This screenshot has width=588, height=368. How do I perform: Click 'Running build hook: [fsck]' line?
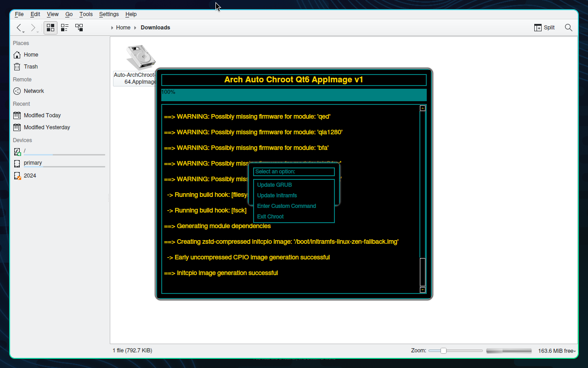click(207, 210)
